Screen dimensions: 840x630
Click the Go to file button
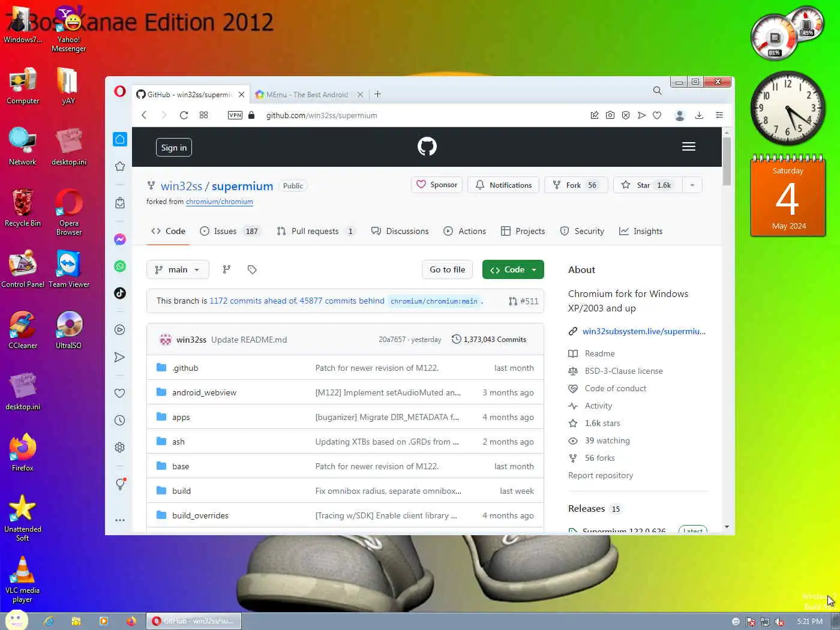tap(447, 269)
